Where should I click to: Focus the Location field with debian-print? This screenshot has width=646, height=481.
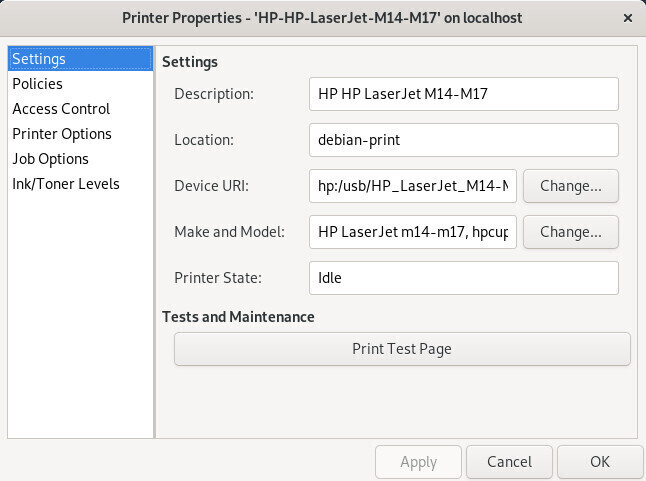tap(463, 140)
